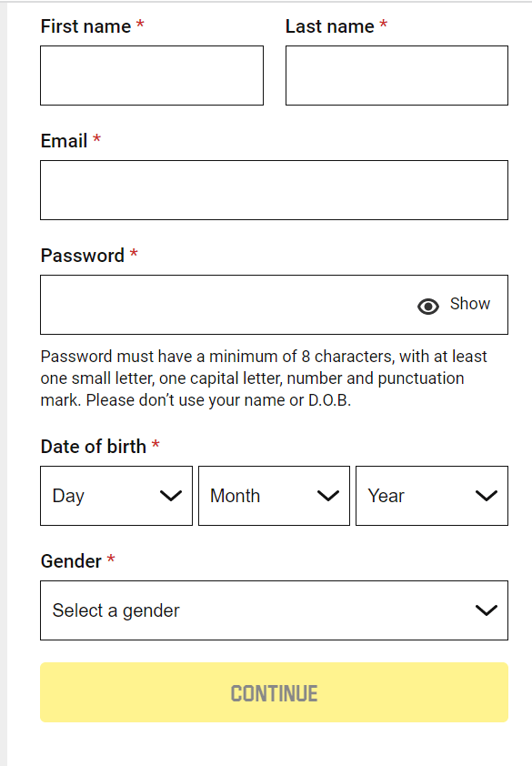Focus the First name input field

point(152,76)
